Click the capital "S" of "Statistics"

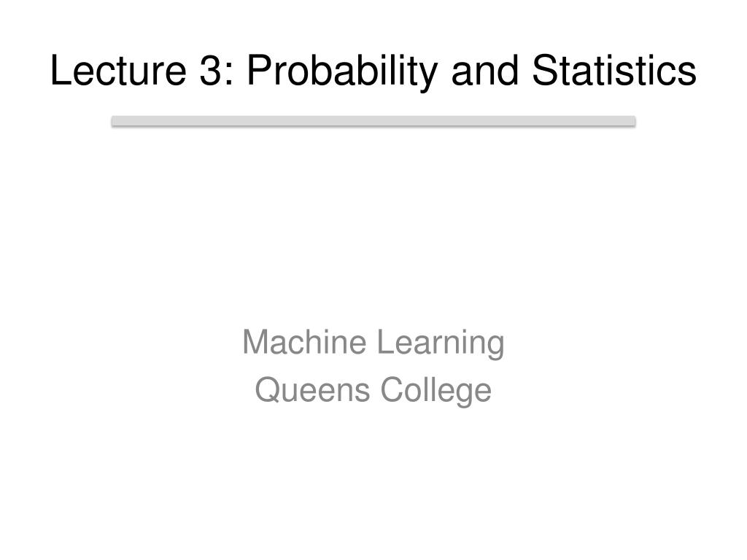pos(544,71)
